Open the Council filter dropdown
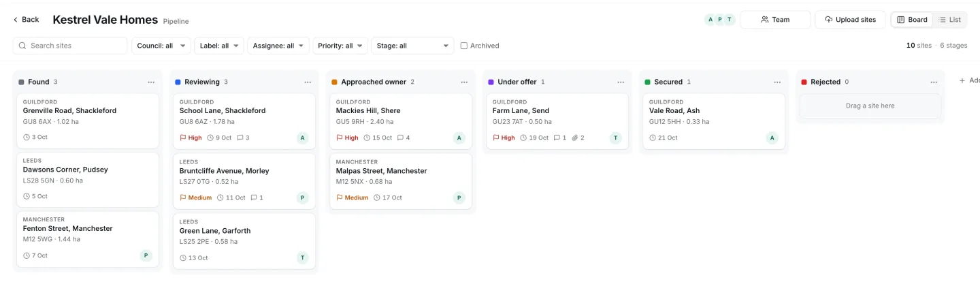Screen dimensions: 980x282 [x=161, y=46]
